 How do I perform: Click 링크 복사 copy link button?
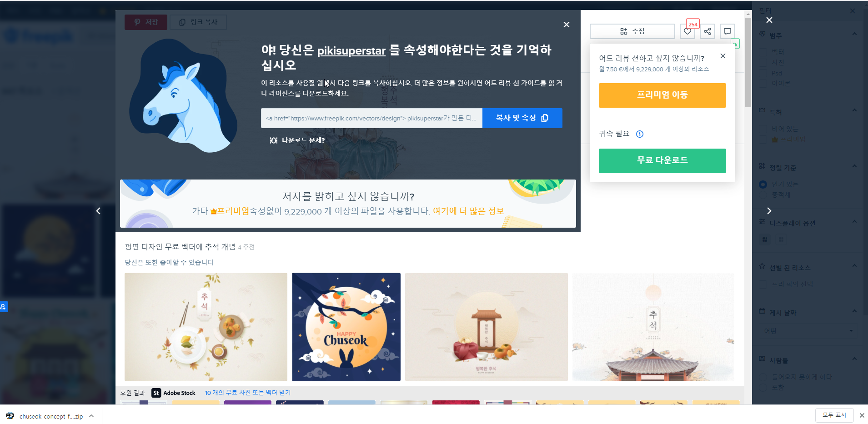[x=198, y=22]
